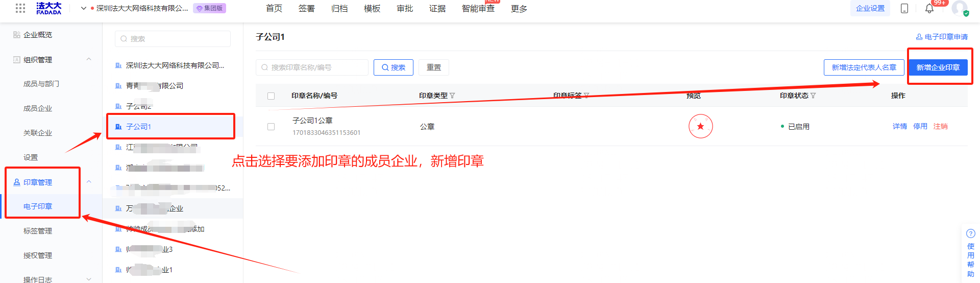Image resolution: width=980 pixels, height=283 pixels.
Task: Click 停用 for 子公司1公章
Action: (920, 126)
